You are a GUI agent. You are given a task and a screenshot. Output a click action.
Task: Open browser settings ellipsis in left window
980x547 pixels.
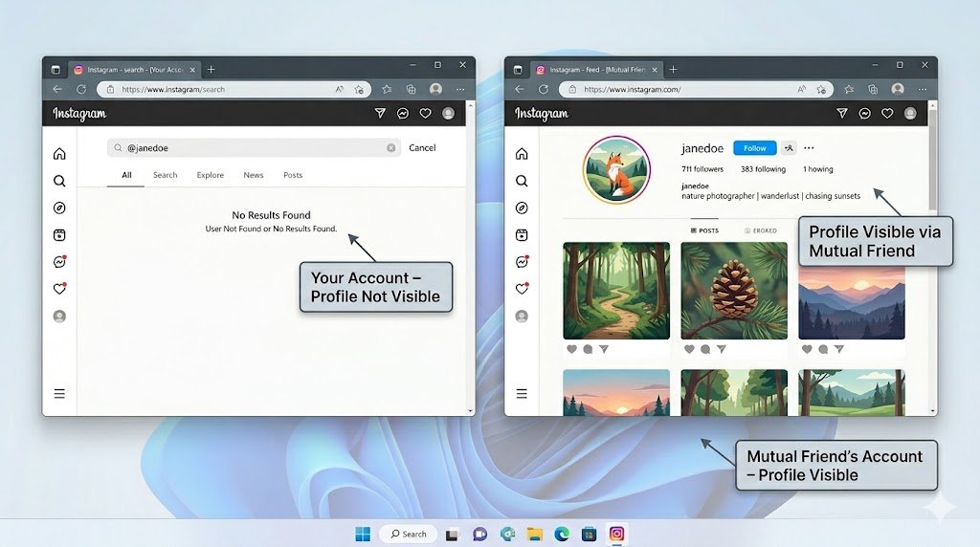(x=460, y=89)
